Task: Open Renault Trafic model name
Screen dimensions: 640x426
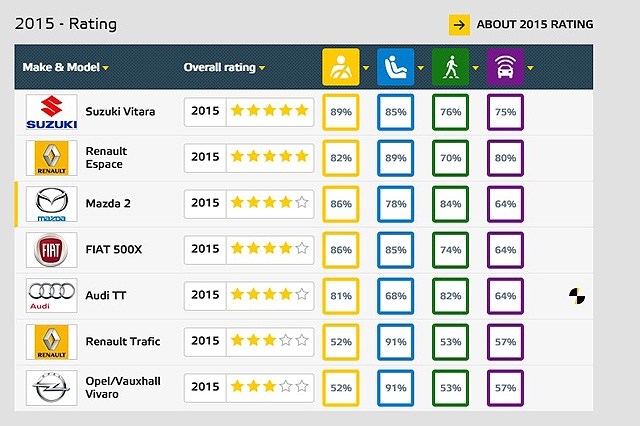Action: pos(123,341)
